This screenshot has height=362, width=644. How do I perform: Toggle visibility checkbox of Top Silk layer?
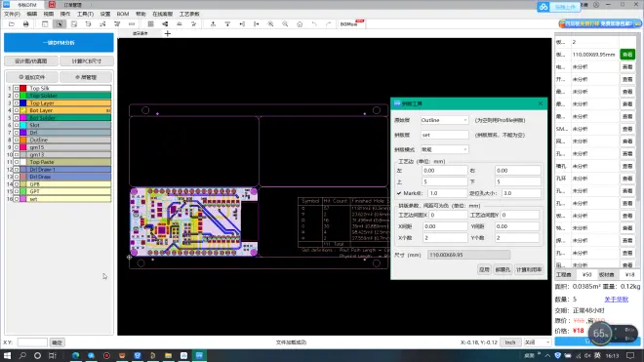point(17,89)
